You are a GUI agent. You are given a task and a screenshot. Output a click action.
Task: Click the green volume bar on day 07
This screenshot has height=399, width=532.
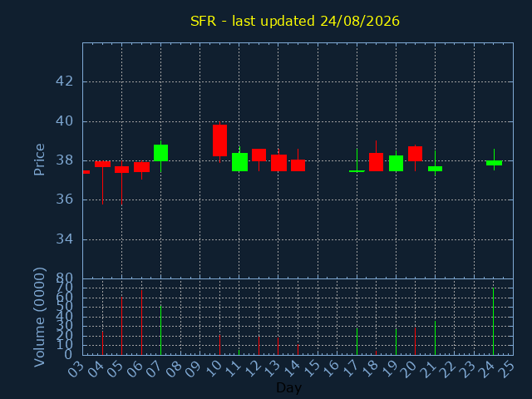[x=160, y=330]
